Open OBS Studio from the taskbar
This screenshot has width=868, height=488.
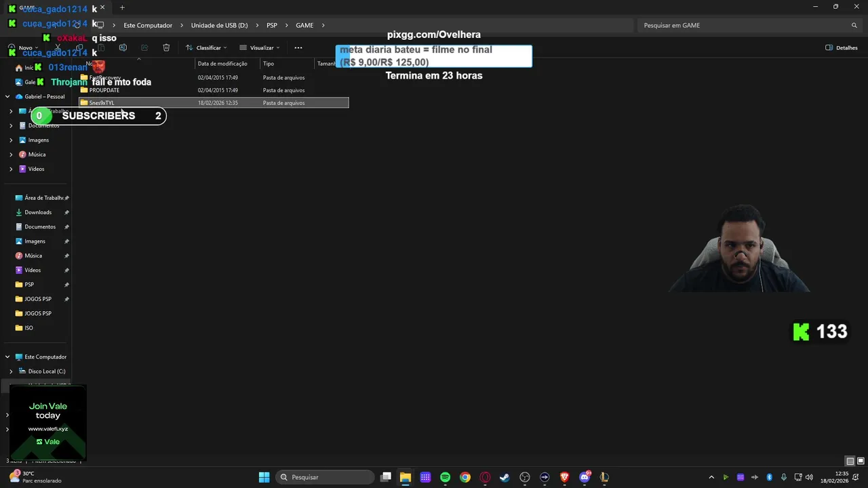click(x=525, y=477)
